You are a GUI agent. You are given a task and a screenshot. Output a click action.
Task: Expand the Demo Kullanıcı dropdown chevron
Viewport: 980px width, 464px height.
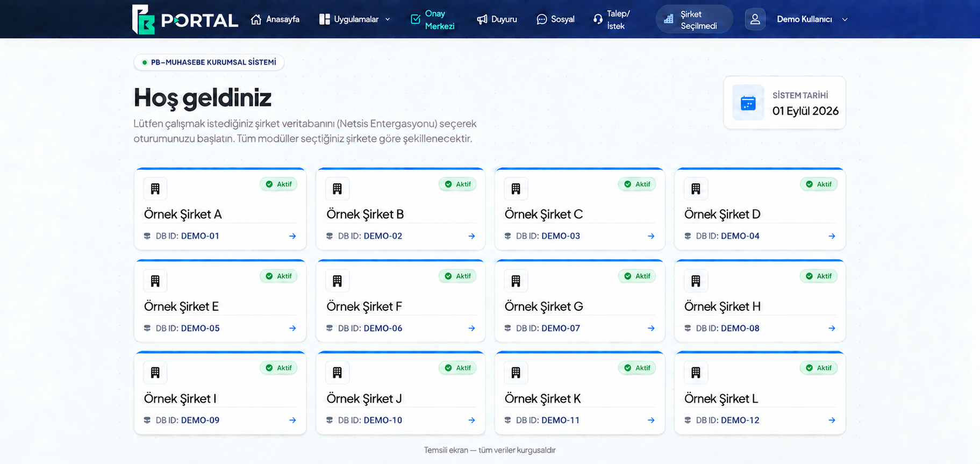coord(845,19)
